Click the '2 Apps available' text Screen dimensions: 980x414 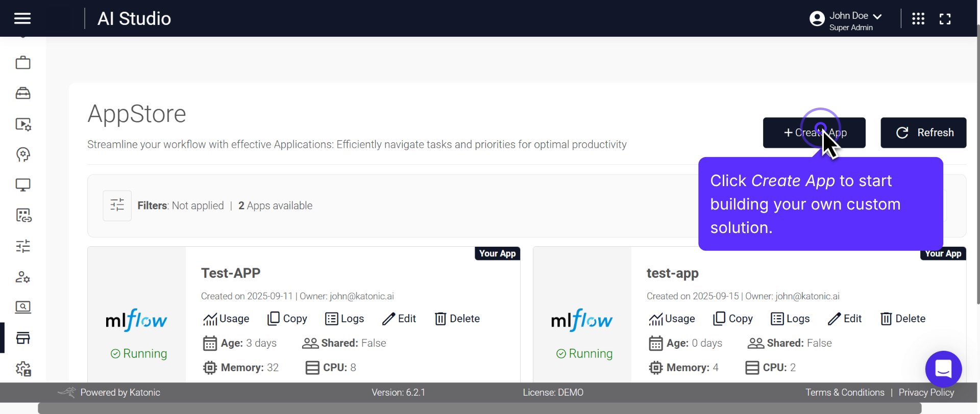pyautogui.click(x=275, y=205)
